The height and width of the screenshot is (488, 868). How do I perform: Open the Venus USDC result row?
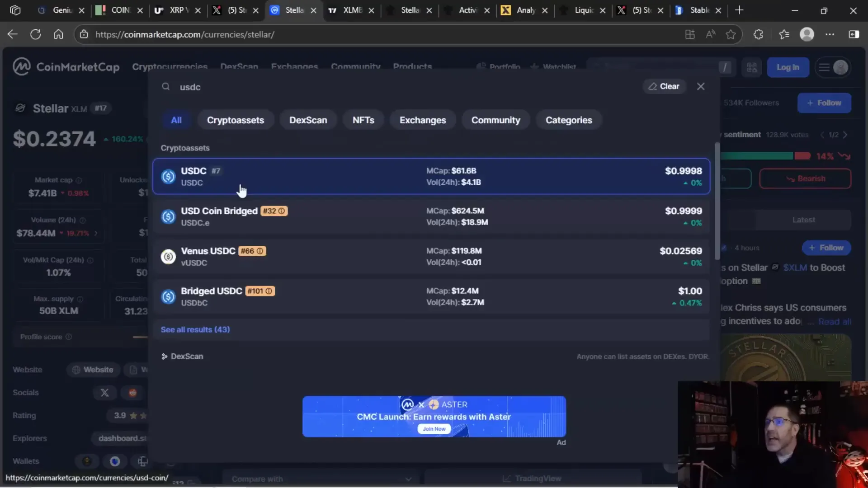(431, 257)
